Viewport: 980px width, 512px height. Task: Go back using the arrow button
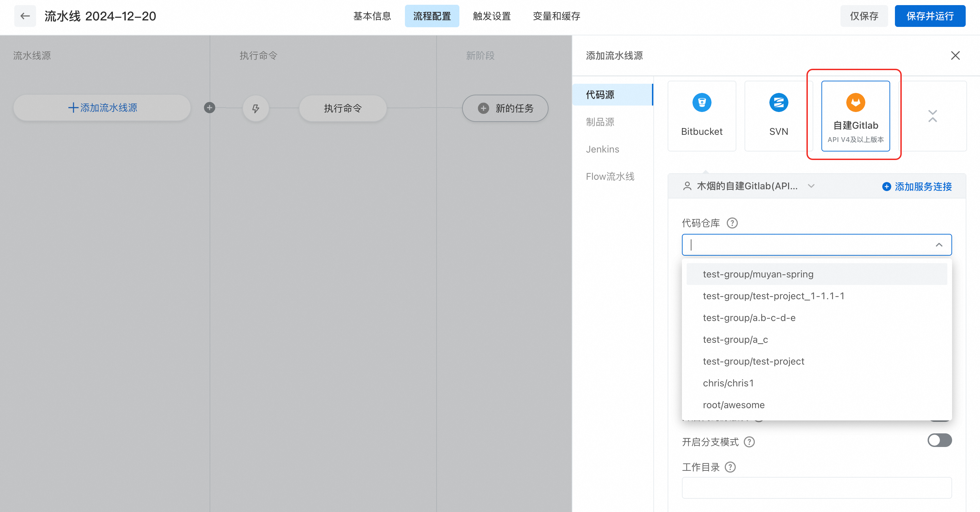coord(25,16)
